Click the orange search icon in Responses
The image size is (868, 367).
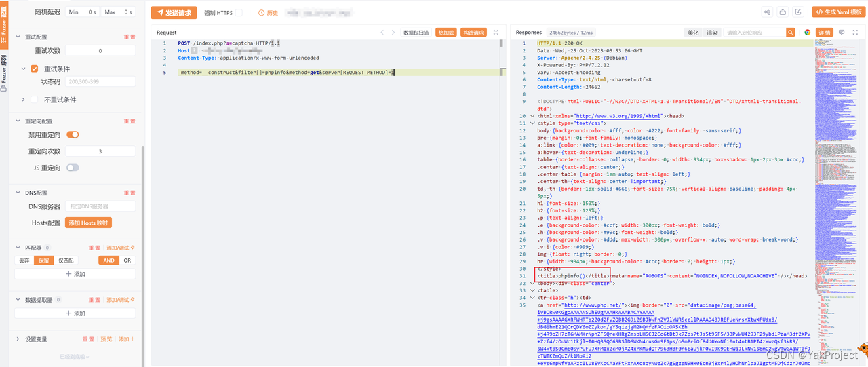[790, 33]
